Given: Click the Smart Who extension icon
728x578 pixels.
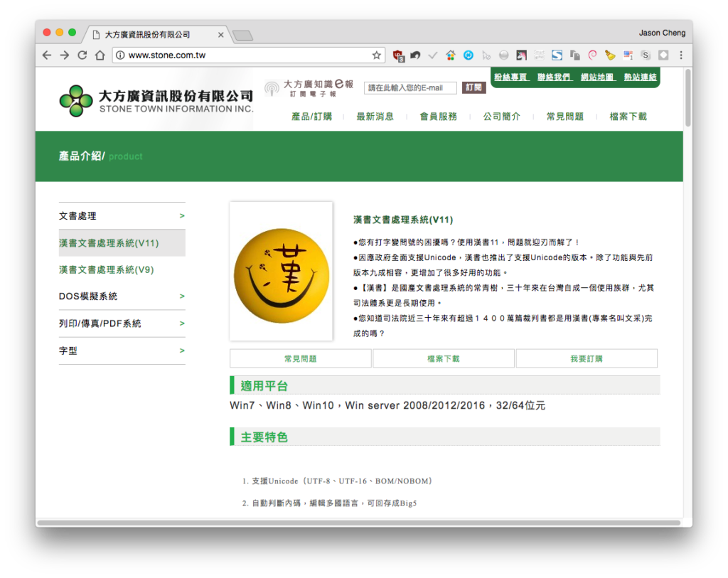Looking at the screenshot, I should click(539, 55).
